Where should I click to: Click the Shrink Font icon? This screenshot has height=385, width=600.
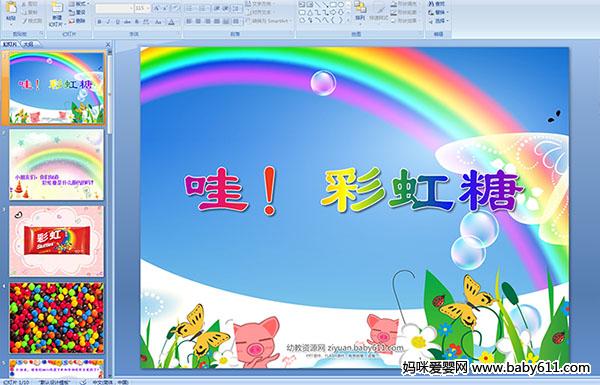pyautogui.click(x=165, y=8)
